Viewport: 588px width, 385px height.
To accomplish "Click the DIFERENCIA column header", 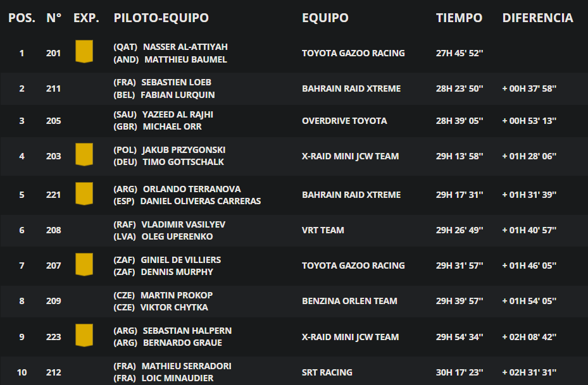I will click(x=537, y=18).
